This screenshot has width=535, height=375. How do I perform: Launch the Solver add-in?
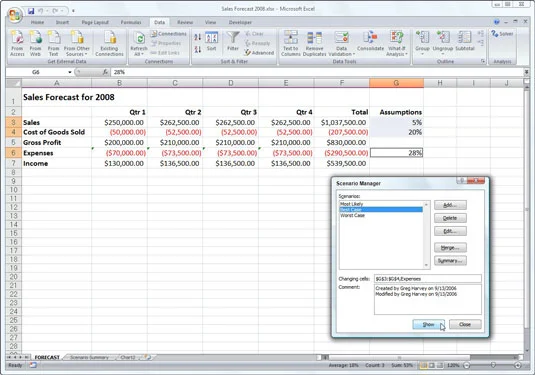502,34
